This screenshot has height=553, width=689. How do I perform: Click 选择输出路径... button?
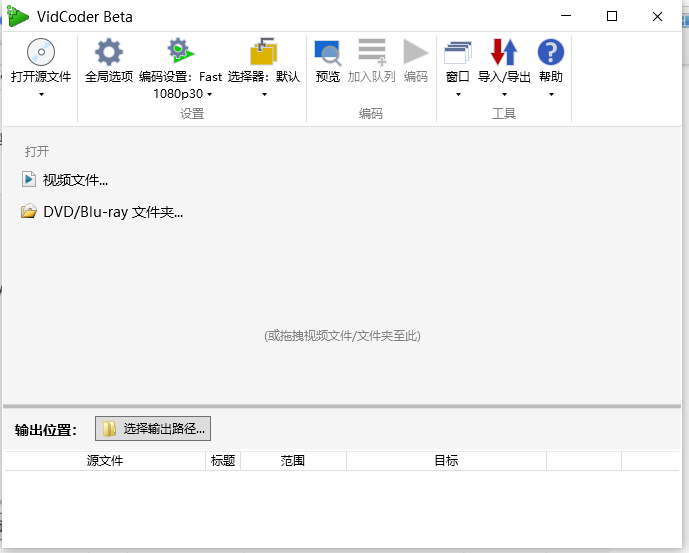[x=153, y=429]
